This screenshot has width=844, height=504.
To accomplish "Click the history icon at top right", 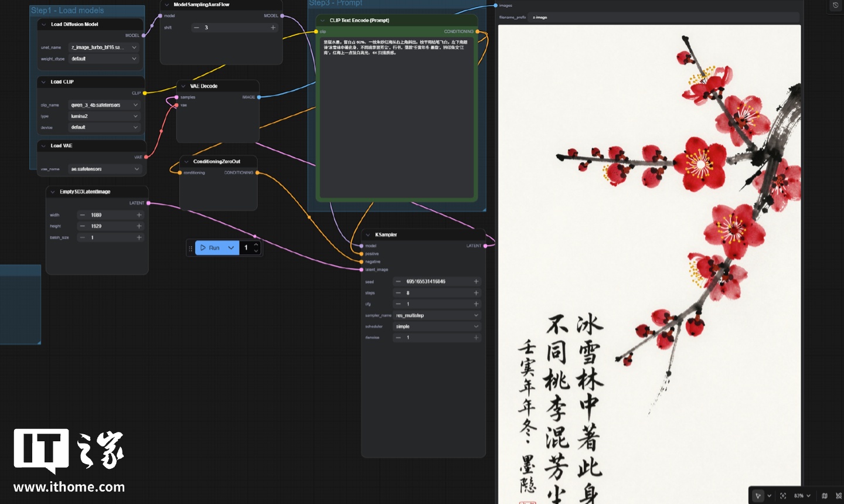I will pos(835,5).
